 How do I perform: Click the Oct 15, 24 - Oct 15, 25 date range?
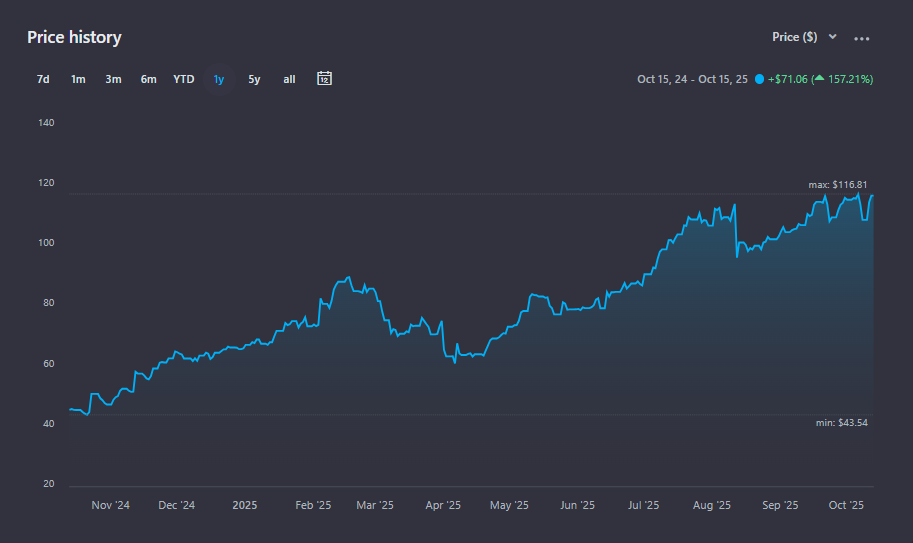[x=692, y=79]
